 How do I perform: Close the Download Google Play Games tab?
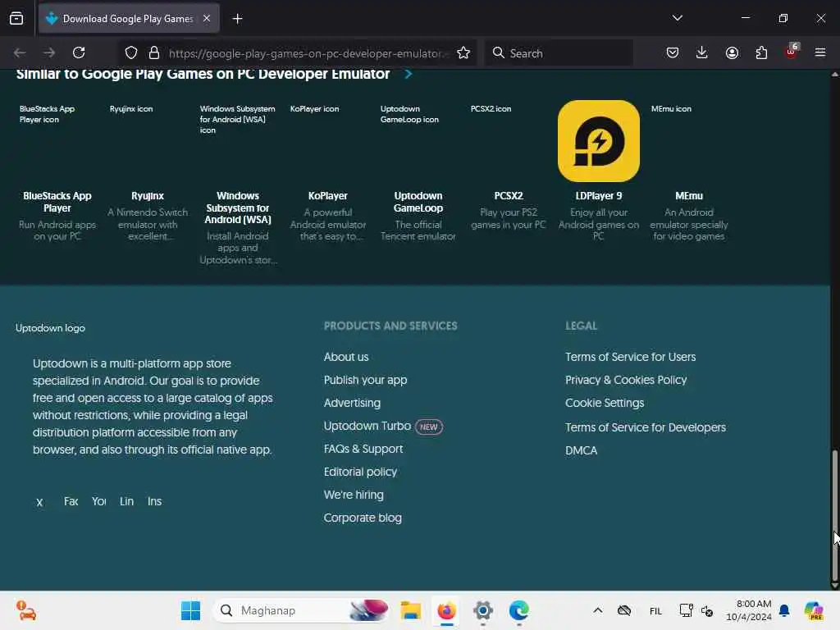click(x=207, y=18)
